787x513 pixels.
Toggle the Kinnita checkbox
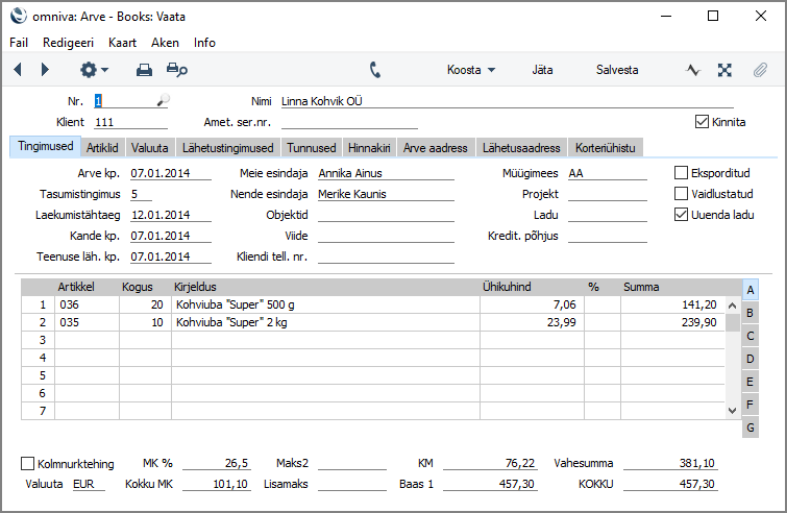pos(701,121)
